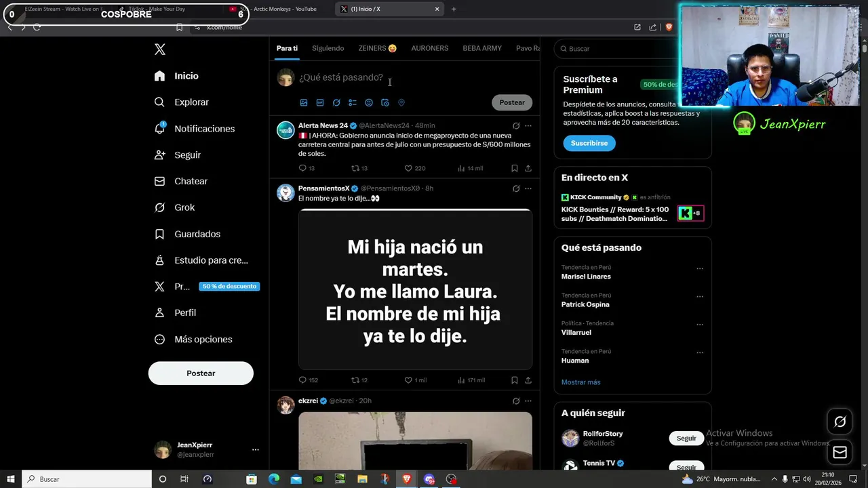The image size is (868, 488).
Task: Click the composer Postear button
Action: pyautogui.click(x=512, y=102)
